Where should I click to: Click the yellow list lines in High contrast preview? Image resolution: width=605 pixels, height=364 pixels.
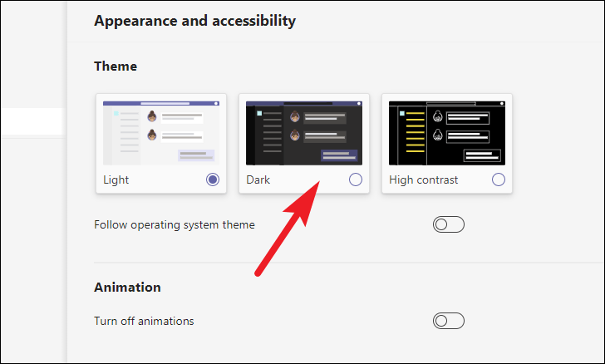416,132
